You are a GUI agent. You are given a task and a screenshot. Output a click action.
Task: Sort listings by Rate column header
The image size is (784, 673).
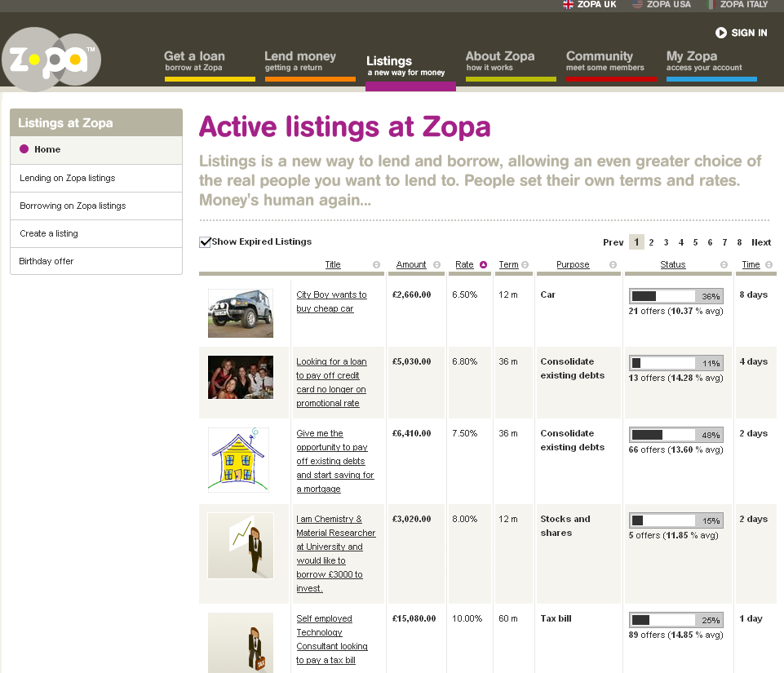464,264
